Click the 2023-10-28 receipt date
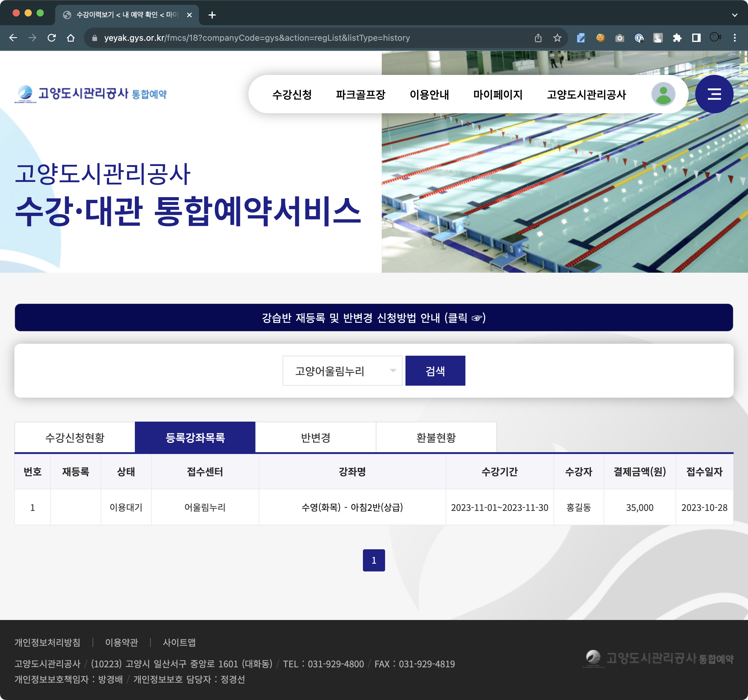 [x=704, y=507]
